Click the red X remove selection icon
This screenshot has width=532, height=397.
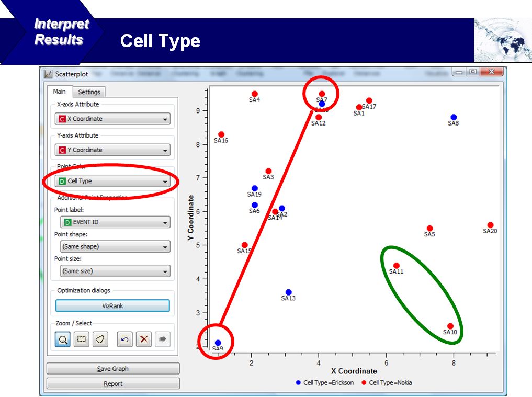coord(143,339)
